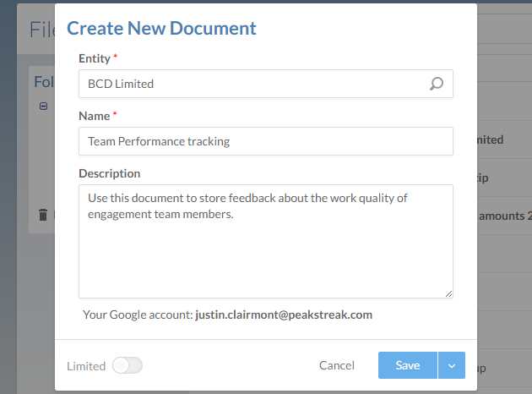Click the trash icon behind the dialog
The height and width of the screenshot is (394, 532).
pos(43,215)
